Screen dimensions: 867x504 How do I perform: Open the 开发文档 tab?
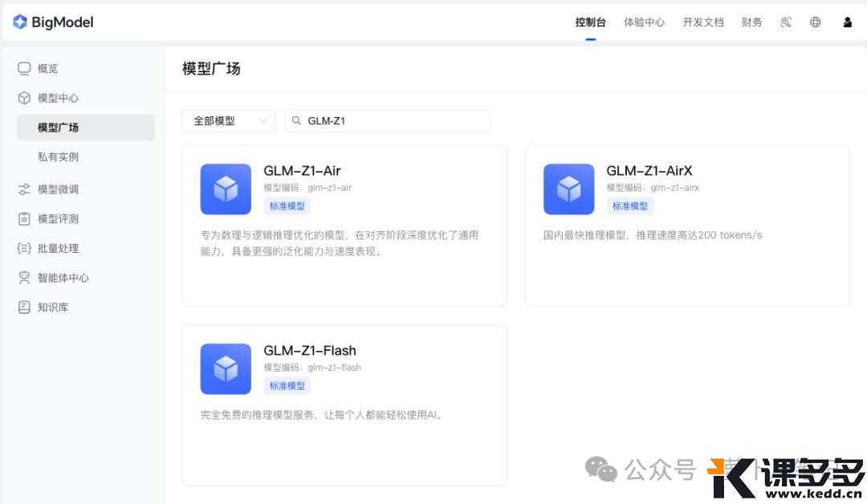coord(703,22)
